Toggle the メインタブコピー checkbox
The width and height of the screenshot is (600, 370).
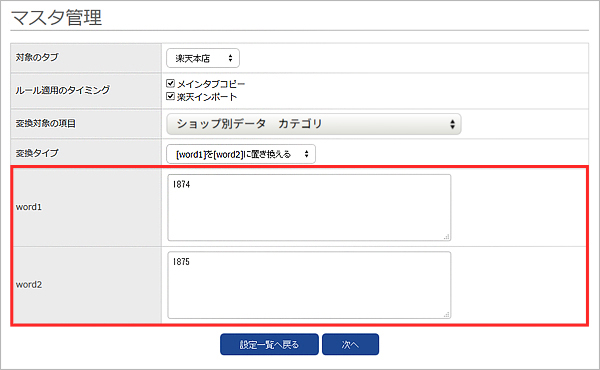click(x=171, y=83)
